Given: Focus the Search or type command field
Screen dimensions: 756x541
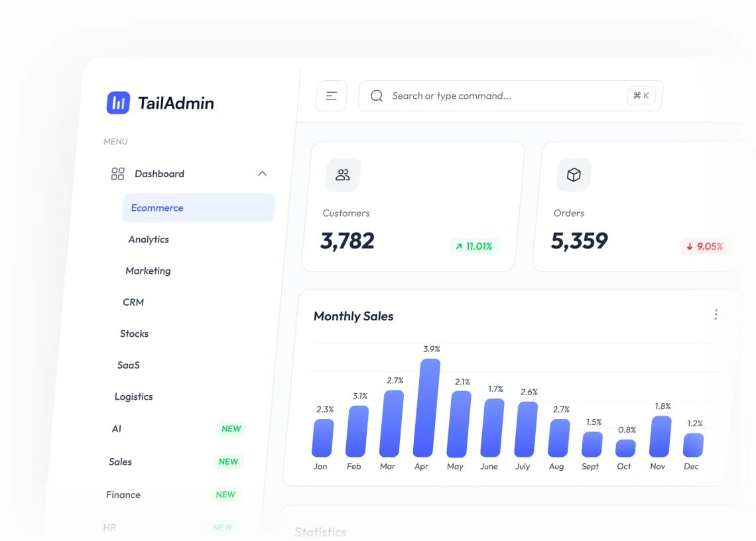Looking at the screenshot, I should [x=511, y=96].
